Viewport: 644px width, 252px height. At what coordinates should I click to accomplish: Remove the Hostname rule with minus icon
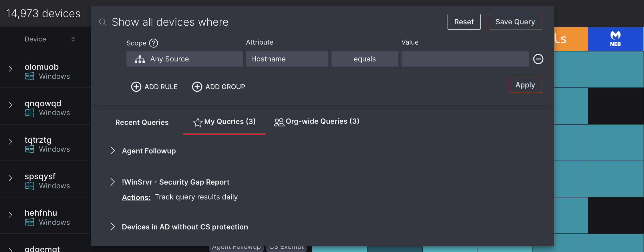(x=538, y=59)
